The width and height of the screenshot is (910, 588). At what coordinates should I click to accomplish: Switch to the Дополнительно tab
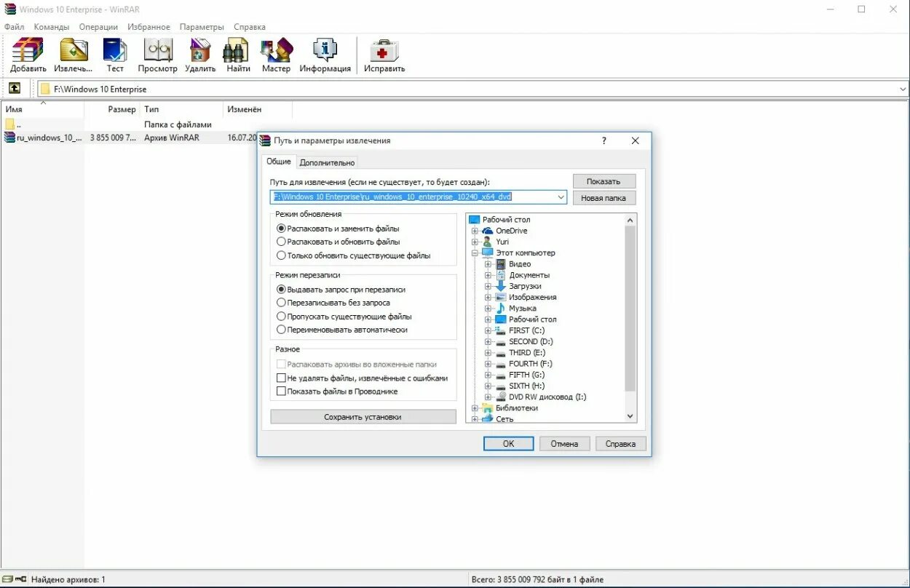coord(327,162)
